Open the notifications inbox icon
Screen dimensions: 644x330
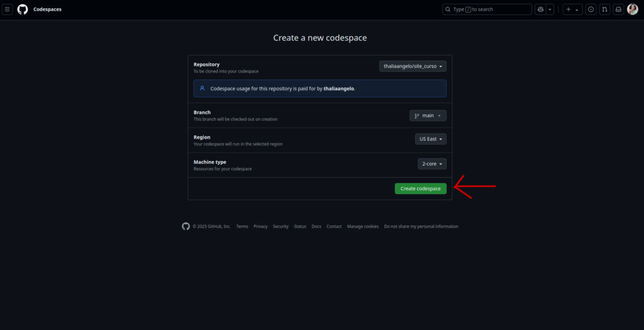click(x=618, y=9)
